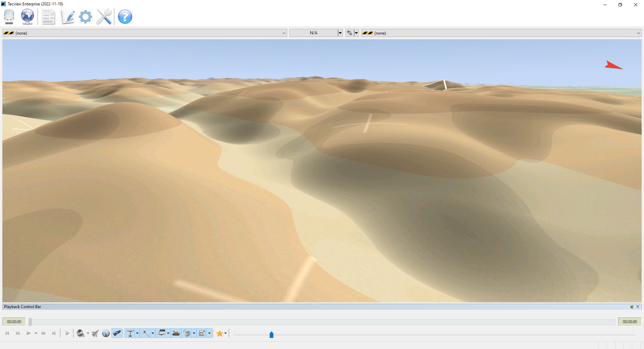
Task: Select the external aircraft view icon
Action: click(x=95, y=333)
